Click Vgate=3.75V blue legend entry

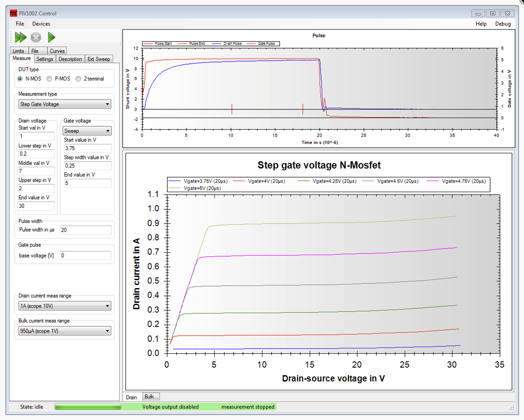pyautogui.click(x=198, y=181)
